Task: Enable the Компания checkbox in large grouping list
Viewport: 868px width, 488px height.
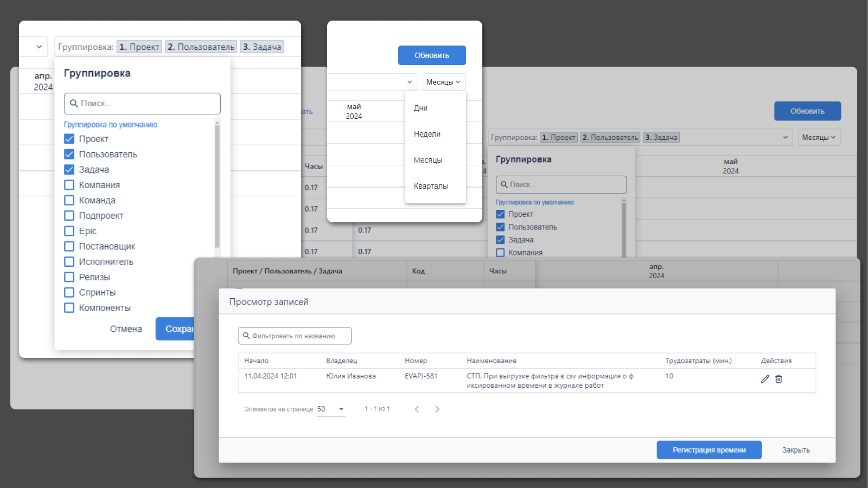Action: click(x=69, y=185)
